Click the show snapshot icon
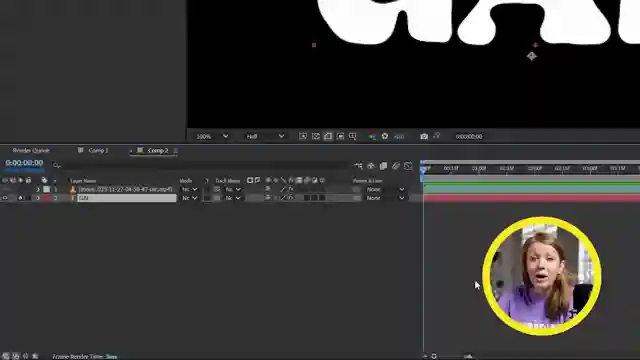Image resolution: width=640 pixels, height=360 pixels. point(436,136)
